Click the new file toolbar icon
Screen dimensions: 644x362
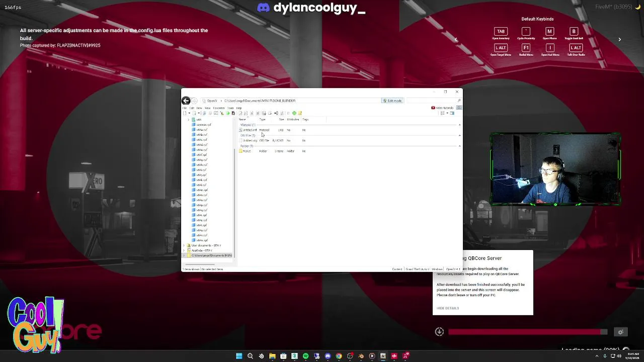(185, 113)
